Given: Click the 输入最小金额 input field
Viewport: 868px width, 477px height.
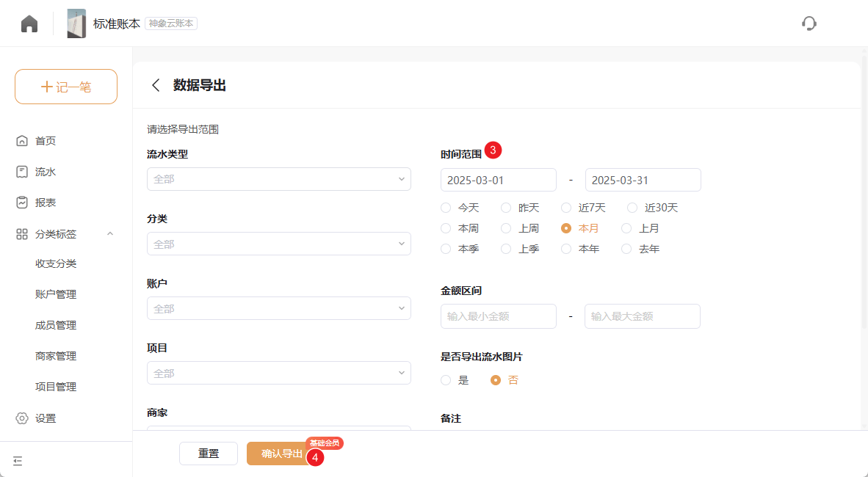Looking at the screenshot, I should coord(498,316).
